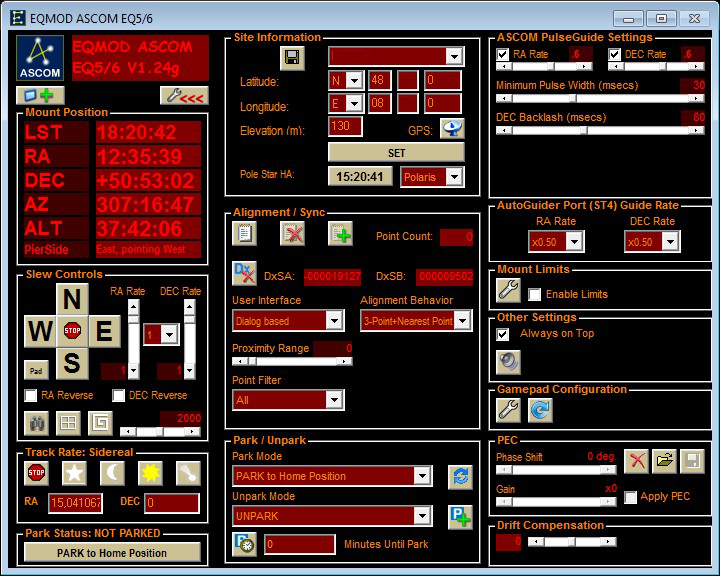Open binoculars icon in Slew Controls
Image resolution: width=720 pixels, height=576 pixels.
pos(36,423)
